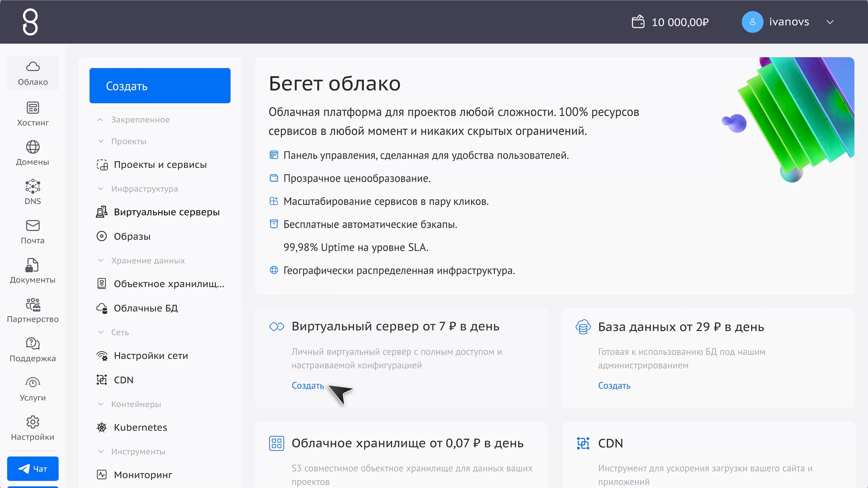The image size is (868, 488).
Task: Open the Настройки gear icon
Action: click(x=33, y=422)
